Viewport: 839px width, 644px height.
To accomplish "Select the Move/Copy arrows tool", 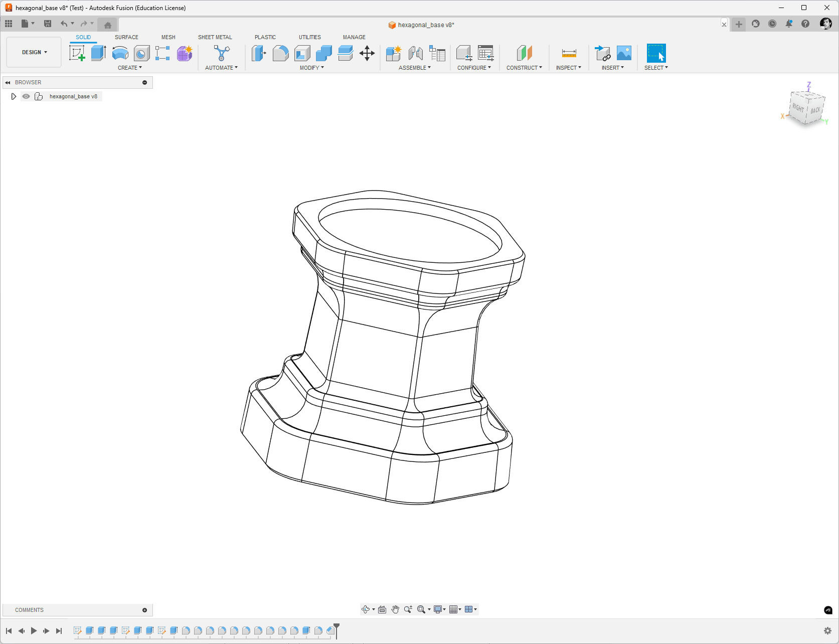I will [x=367, y=53].
